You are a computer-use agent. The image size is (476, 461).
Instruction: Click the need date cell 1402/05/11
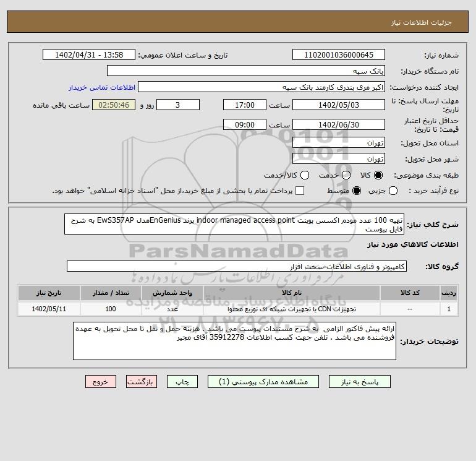[x=49, y=309]
